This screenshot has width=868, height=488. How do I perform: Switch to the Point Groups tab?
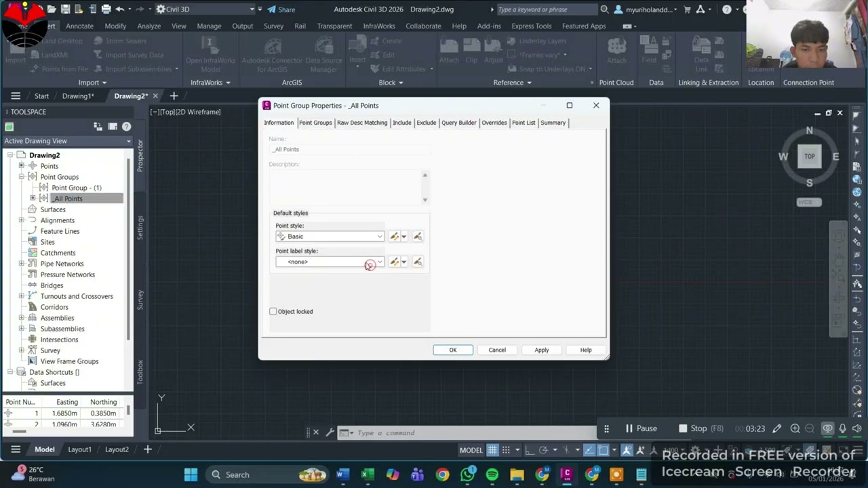[x=315, y=123]
